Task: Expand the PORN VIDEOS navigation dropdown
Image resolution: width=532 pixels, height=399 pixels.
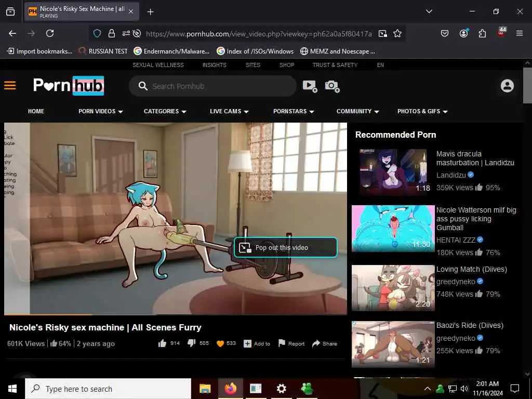Action: point(100,111)
